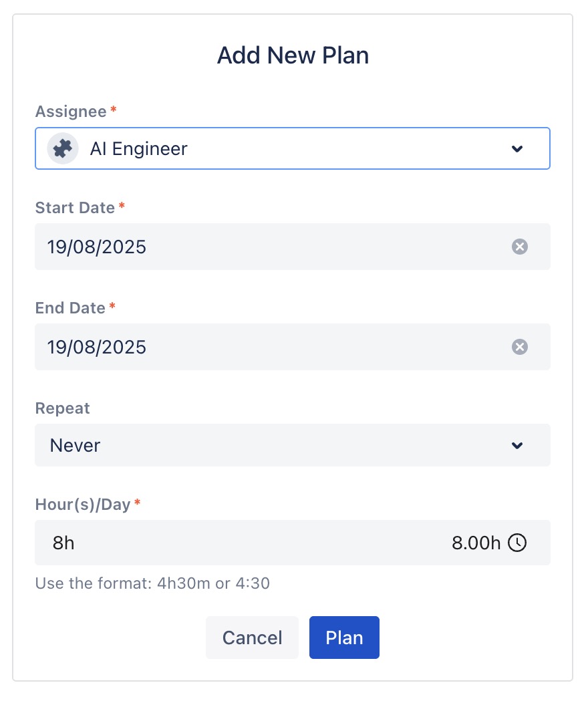Click the Start Date input with 19/08/2025
Viewport: 588px width, 703px height.
coord(267,247)
